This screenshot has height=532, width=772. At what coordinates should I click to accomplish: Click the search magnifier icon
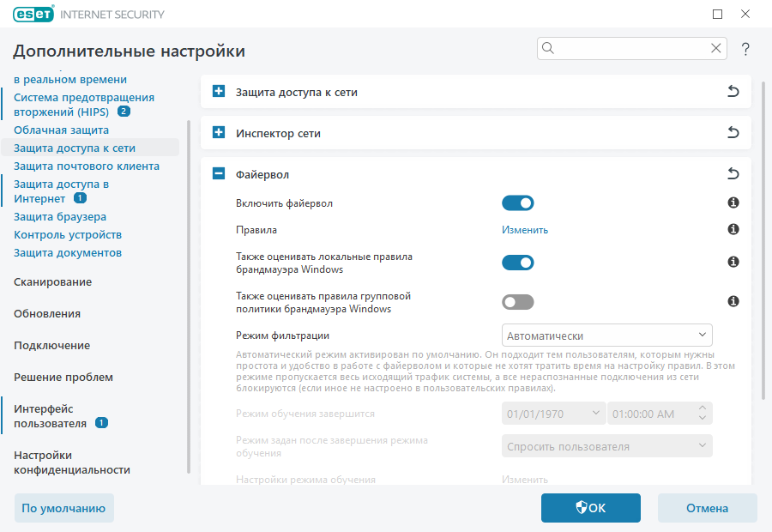click(548, 48)
